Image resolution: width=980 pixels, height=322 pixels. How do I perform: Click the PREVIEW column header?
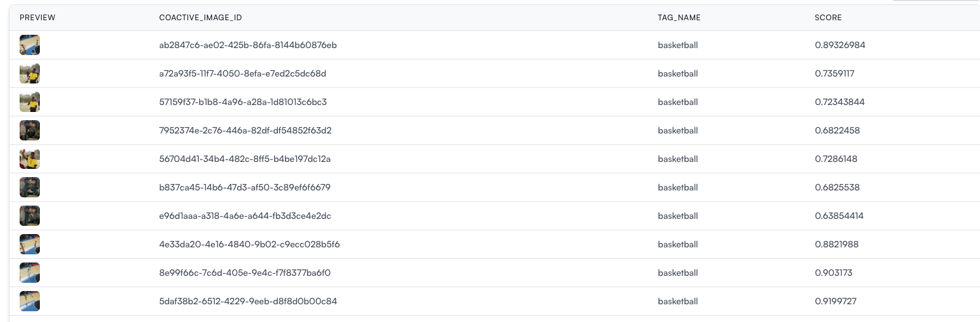coord(37,18)
